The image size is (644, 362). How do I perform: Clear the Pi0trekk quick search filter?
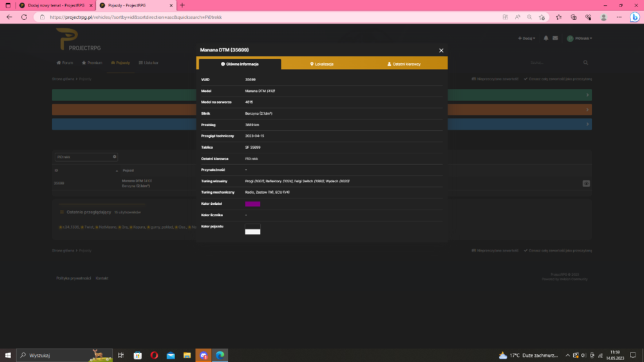[x=115, y=157]
